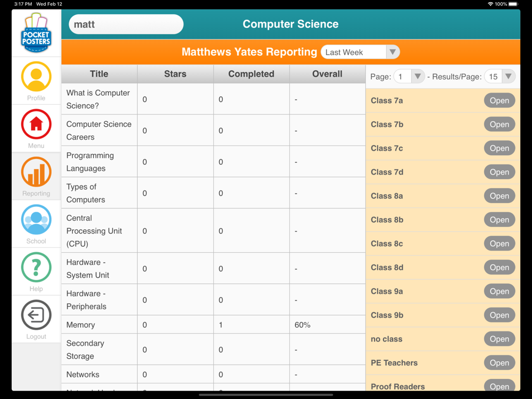Select 'Central Processing Unit (CPU)' row title
Viewport: 532px width, 399px height.
94,231
